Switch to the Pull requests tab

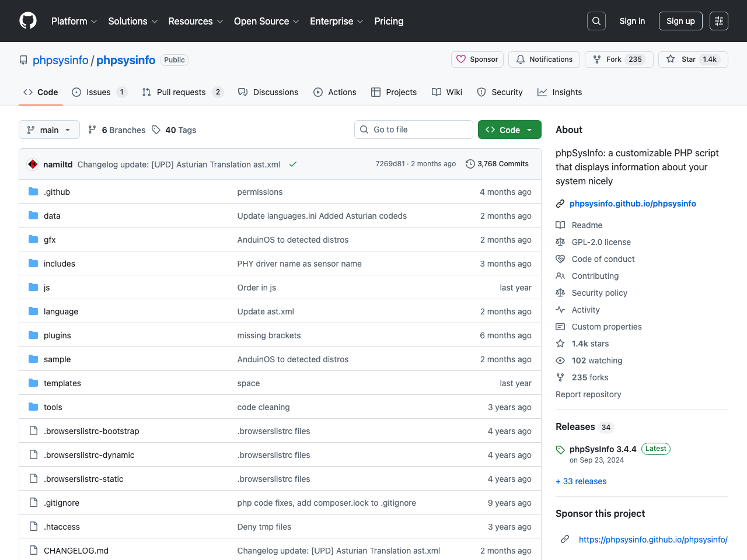coord(181,92)
